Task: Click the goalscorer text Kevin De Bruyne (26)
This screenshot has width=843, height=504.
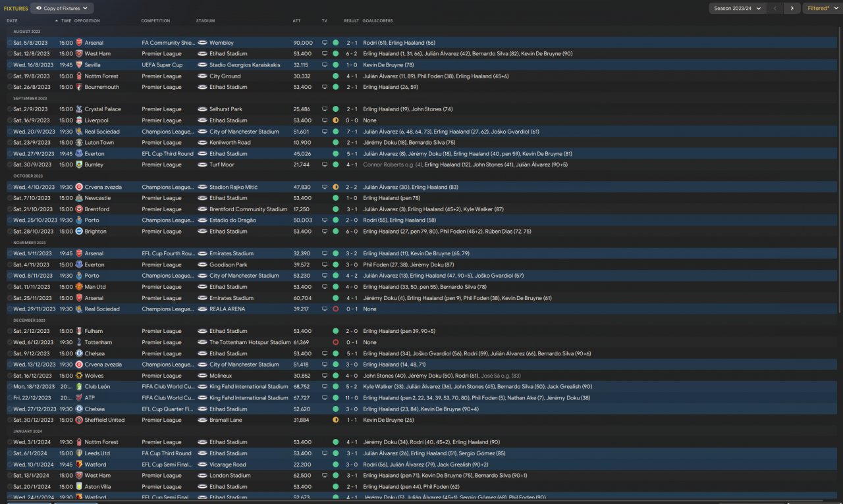Action: pyautogui.click(x=389, y=420)
